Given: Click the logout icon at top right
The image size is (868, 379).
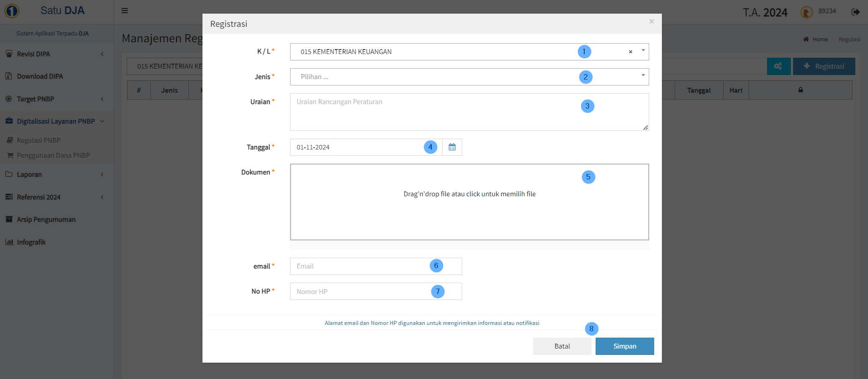Looking at the screenshot, I should point(855,12).
